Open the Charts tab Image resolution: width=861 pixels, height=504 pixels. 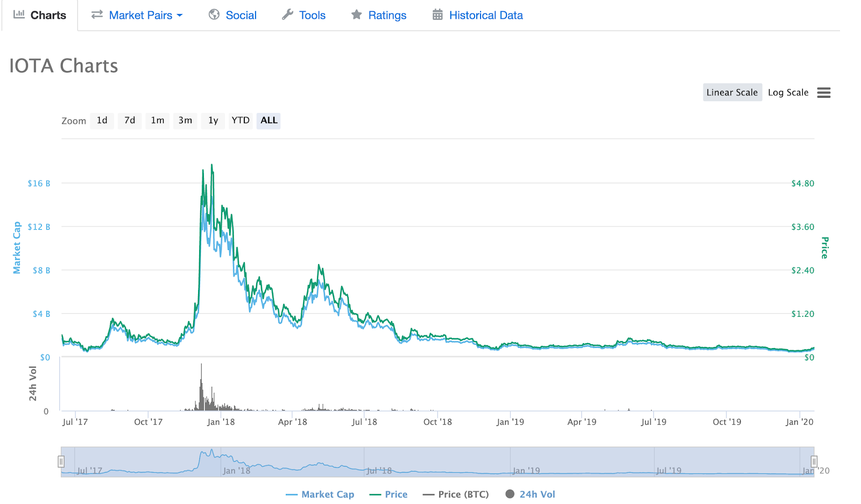[x=40, y=15]
